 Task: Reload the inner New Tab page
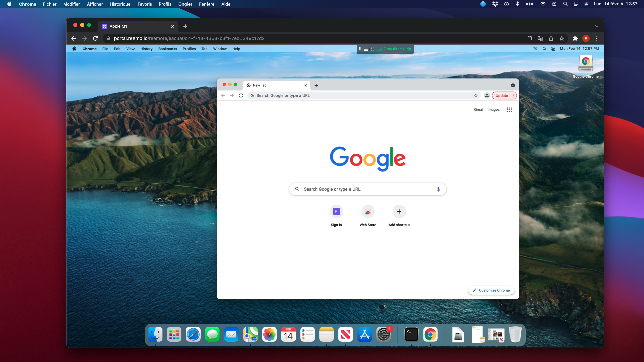(x=241, y=96)
